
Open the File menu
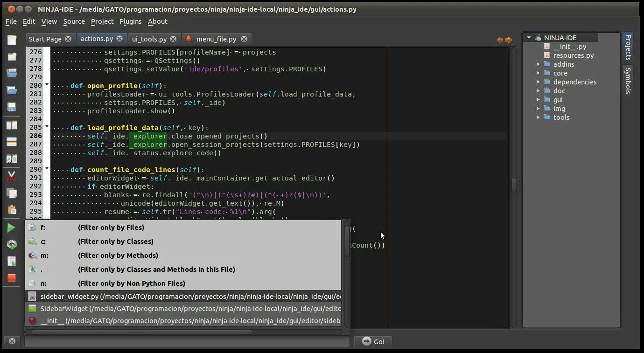(x=11, y=21)
